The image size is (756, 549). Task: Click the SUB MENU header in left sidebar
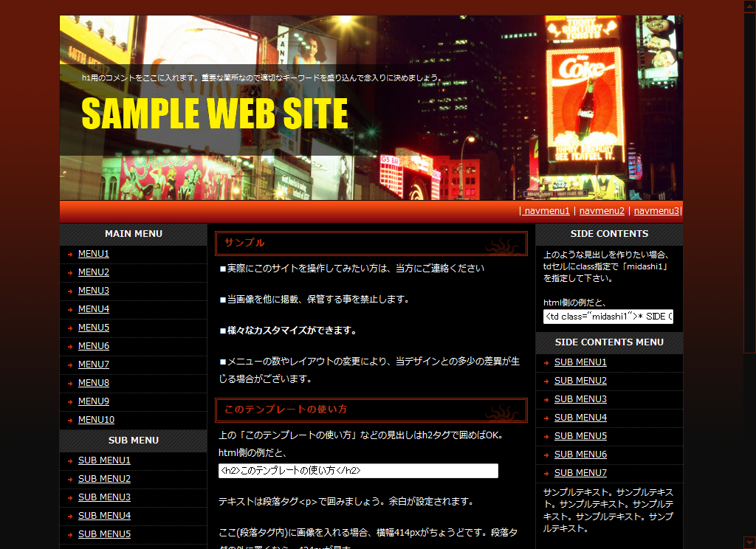(134, 441)
